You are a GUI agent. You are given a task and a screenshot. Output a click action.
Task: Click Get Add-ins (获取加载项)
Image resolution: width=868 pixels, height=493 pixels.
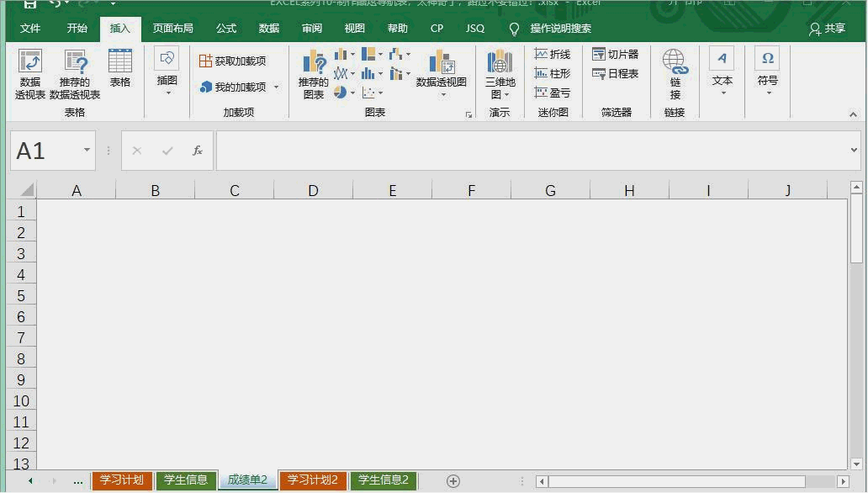(232, 61)
